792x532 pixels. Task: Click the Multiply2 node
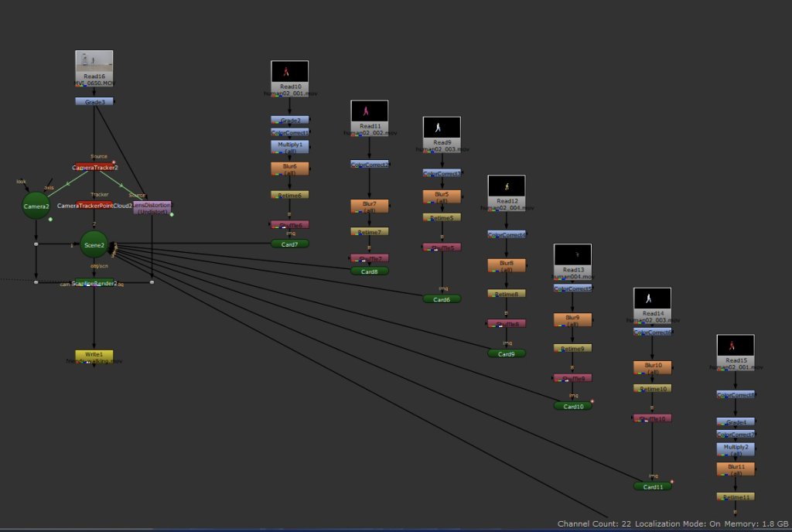pos(736,449)
